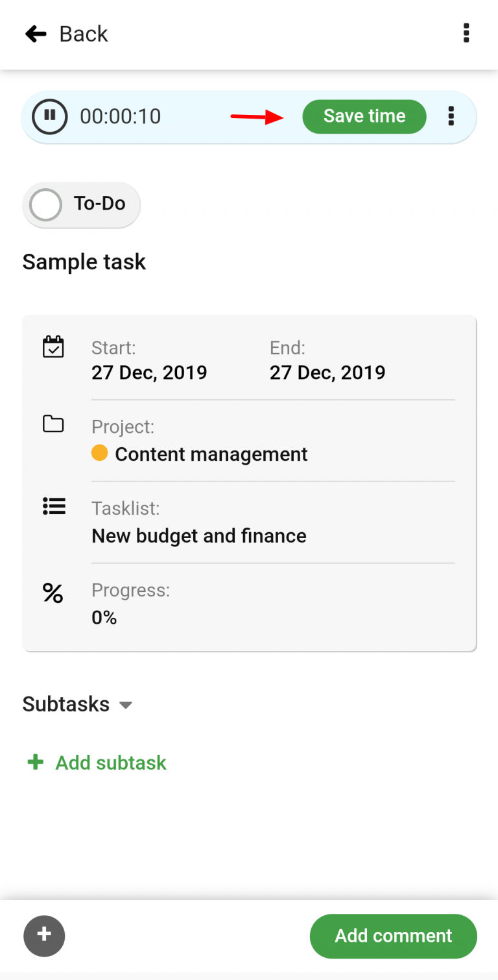Click the percent progress icon
498x980 pixels.
point(53,593)
